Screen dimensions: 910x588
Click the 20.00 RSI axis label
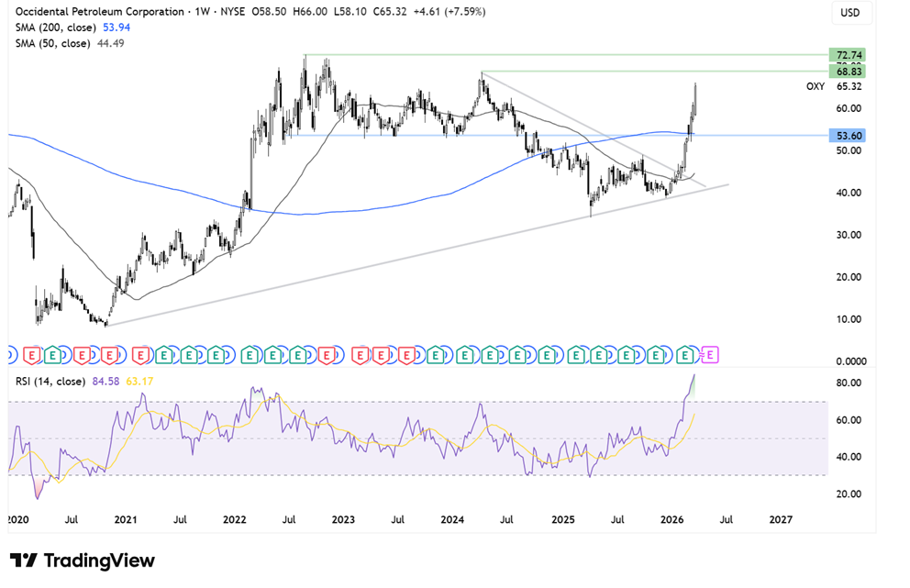(x=849, y=494)
